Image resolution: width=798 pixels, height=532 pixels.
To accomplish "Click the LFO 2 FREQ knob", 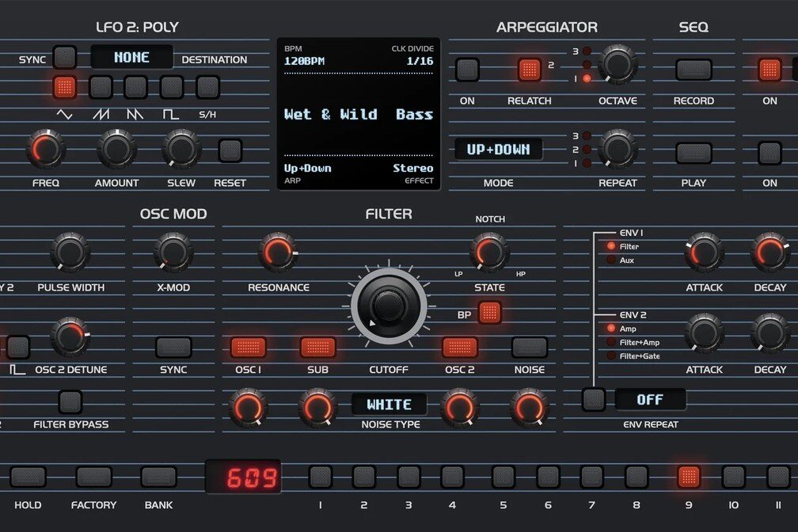I will 46,149.
